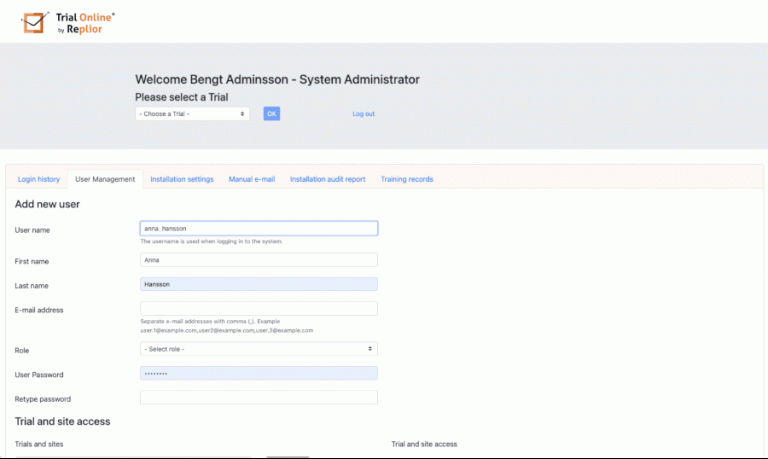The width and height of the screenshot is (768, 459).
Task: Click into the First name text box
Action: point(258,260)
